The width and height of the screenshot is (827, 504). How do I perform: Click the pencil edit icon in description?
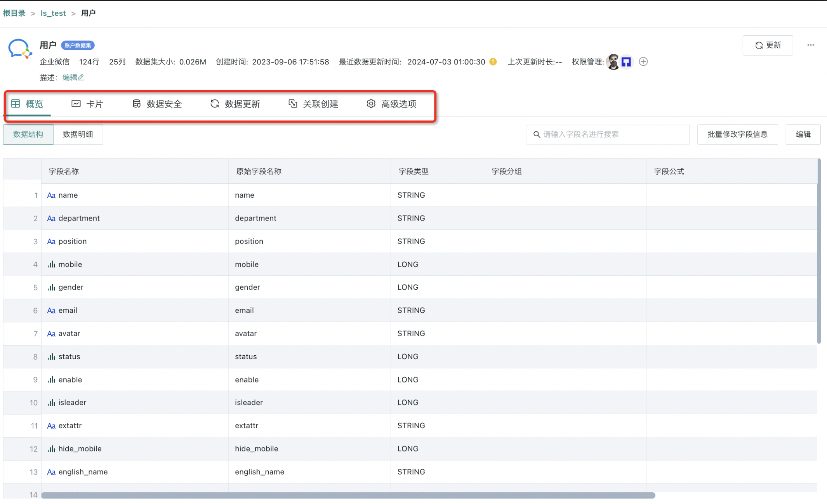tap(81, 77)
